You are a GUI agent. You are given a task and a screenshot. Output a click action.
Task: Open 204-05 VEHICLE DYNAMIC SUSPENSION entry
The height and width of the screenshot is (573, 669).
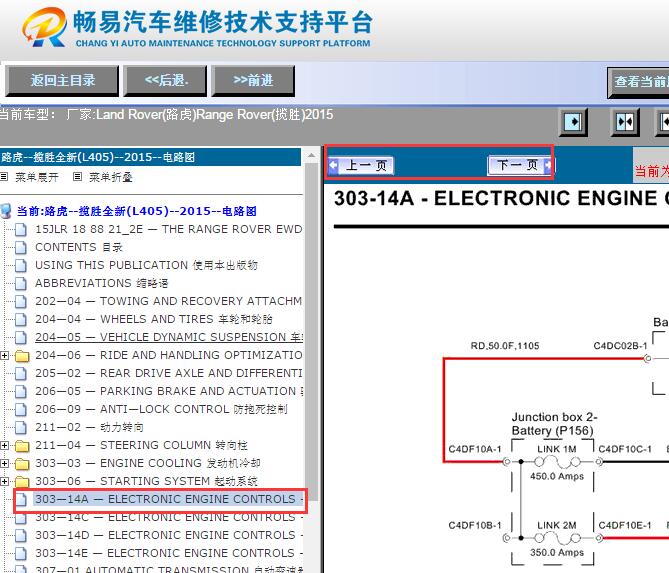(x=169, y=337)
